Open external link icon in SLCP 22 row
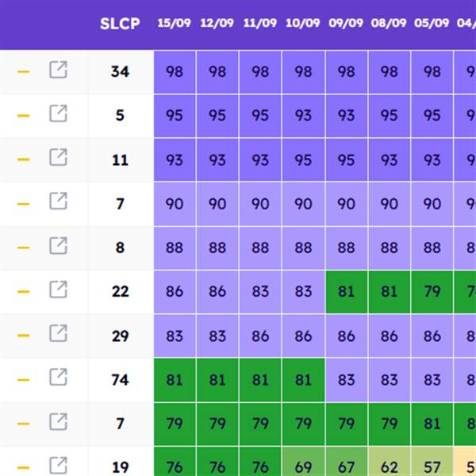The image size is (476, 476). [x=58, y=290]
